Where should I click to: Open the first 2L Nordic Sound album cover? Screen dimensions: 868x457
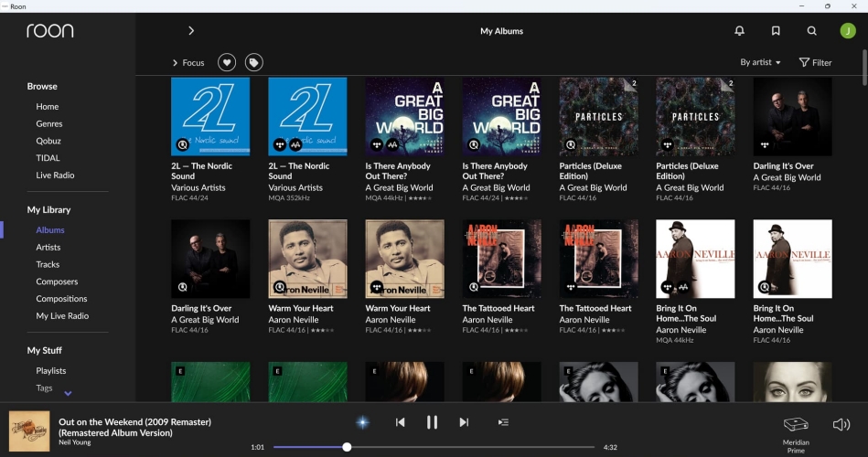coord(210,116)
